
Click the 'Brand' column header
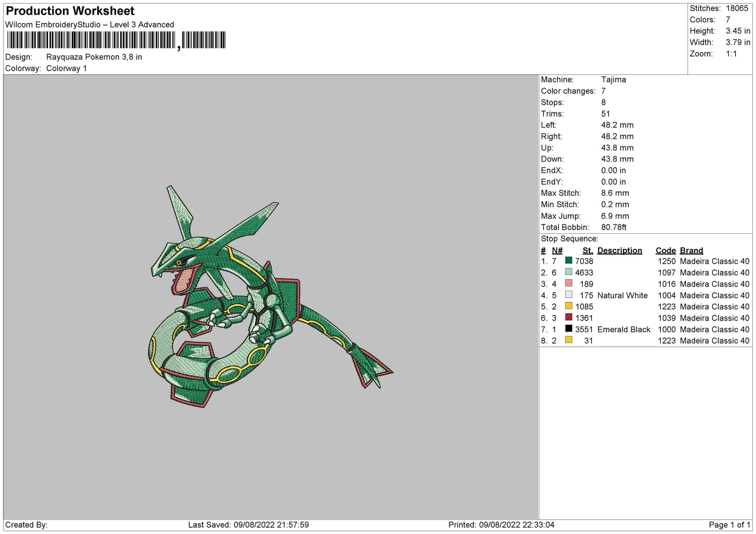click(691, 251)
